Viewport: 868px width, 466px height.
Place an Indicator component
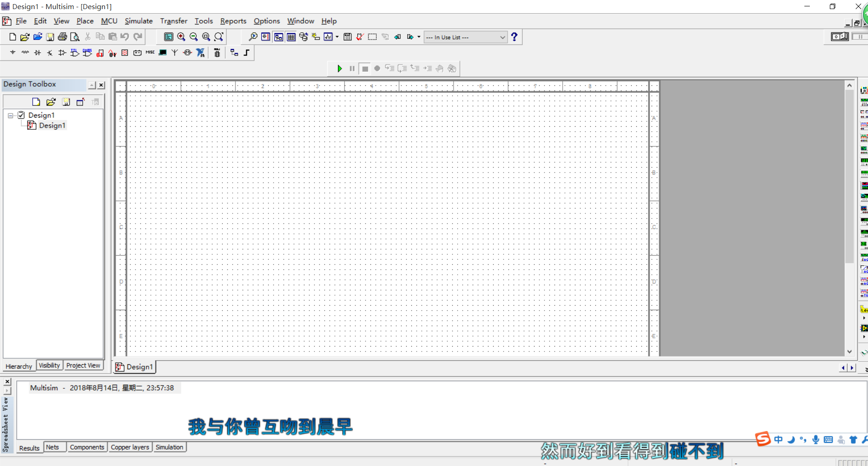click(x=125, y=53)
